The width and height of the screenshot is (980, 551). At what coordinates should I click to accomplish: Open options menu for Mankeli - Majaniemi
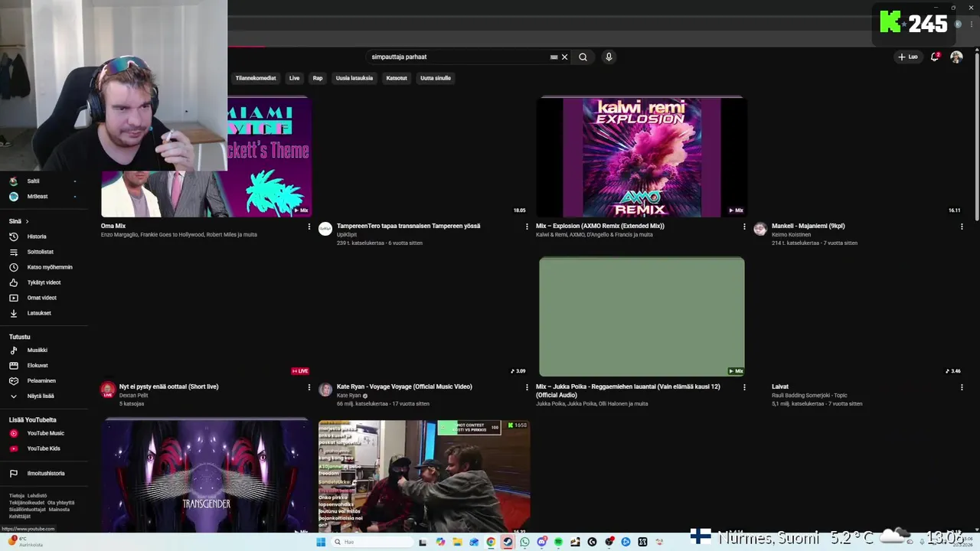point(962,227)
